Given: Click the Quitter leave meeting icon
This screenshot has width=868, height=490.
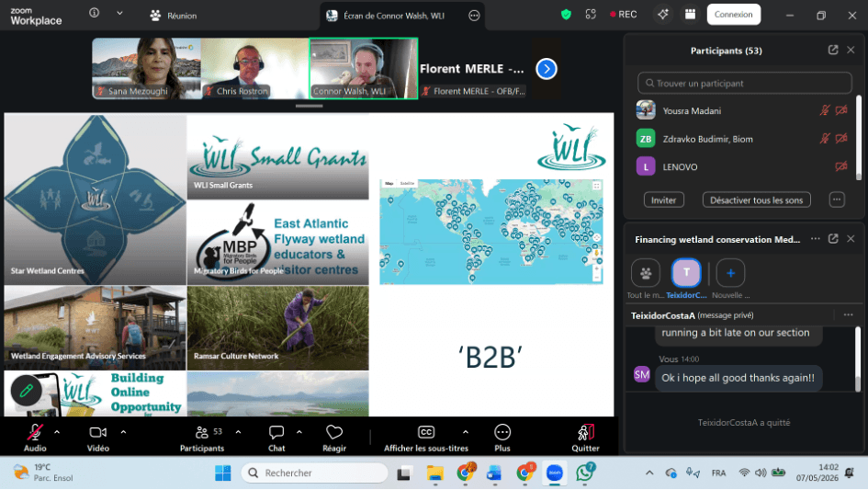Looking at the screenshot, I should pos(585,432).
